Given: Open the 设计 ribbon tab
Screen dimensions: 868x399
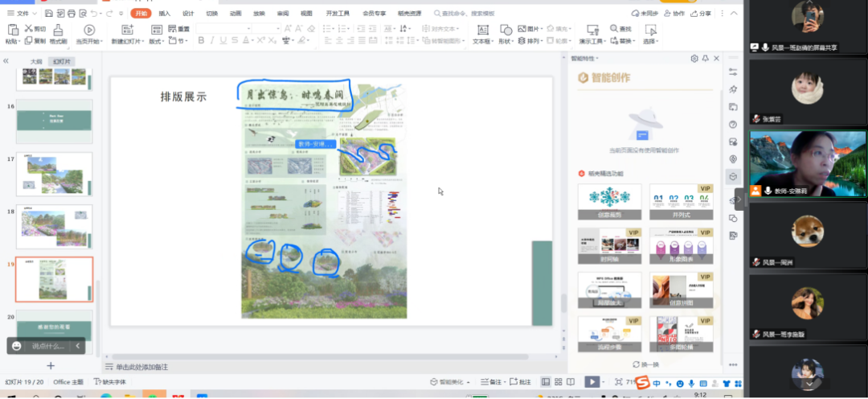Looking at the screenshot, I should (188, 14).
